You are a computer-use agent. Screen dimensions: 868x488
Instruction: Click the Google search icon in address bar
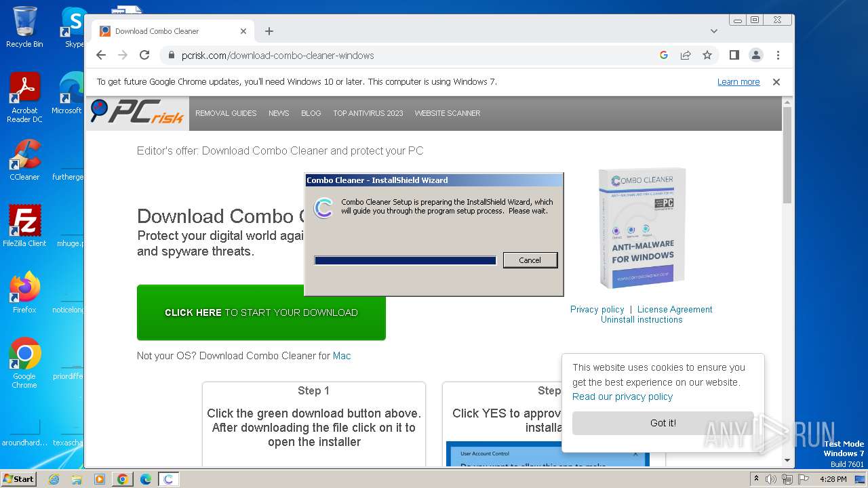tap(664, 56)
